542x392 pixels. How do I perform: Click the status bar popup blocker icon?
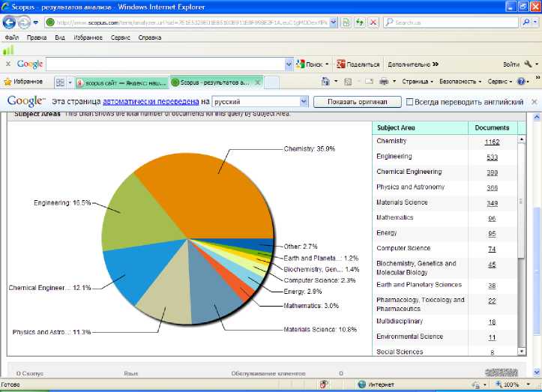[x=324, y=385]
